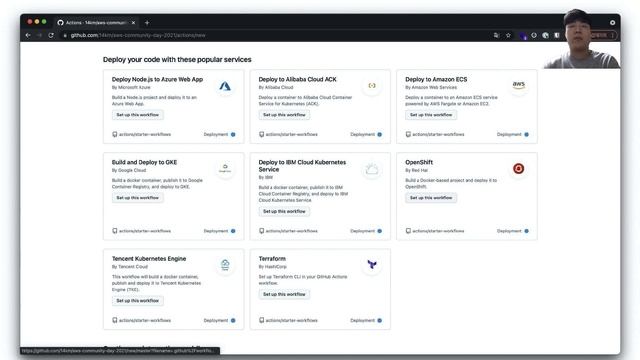Click 'Terraform' card title
Viewport: 640px width, 360px height.
(272, 258)
